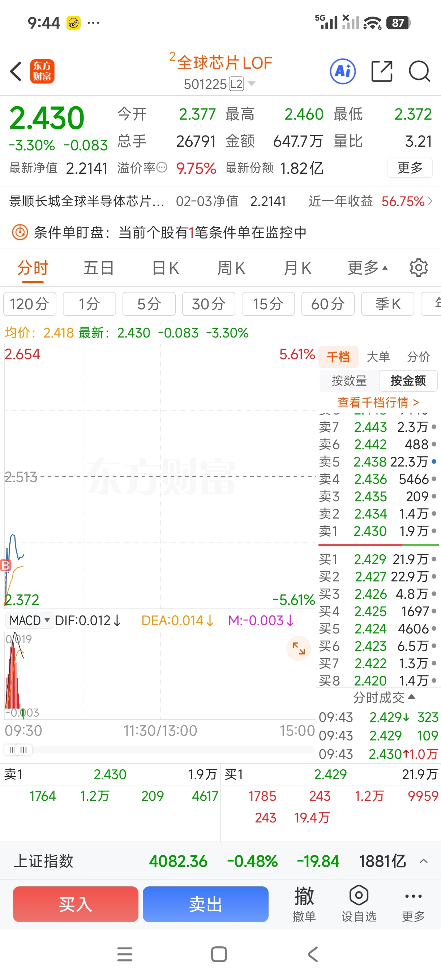Select the 季K period chip

388,304
